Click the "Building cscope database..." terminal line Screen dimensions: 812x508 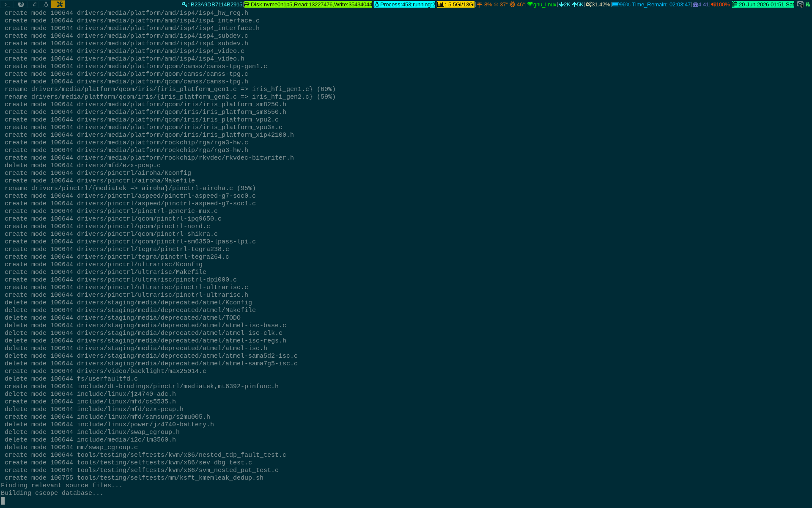pos(52,493)
